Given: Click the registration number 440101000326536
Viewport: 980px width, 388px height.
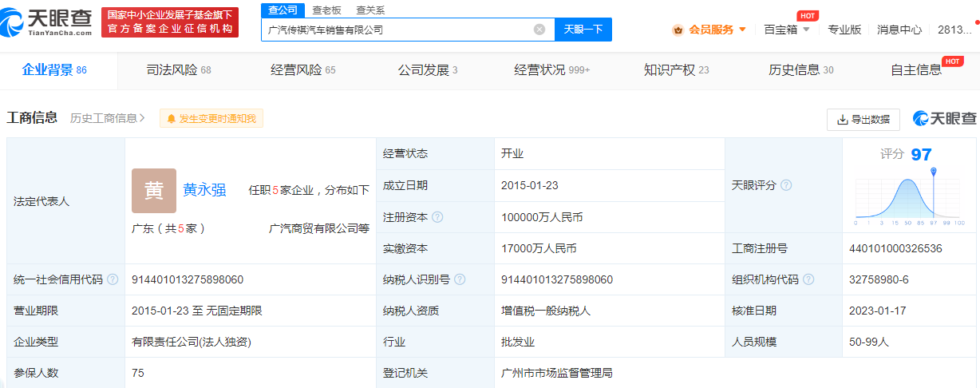Looking at the screenshot, I should point(896,248).
